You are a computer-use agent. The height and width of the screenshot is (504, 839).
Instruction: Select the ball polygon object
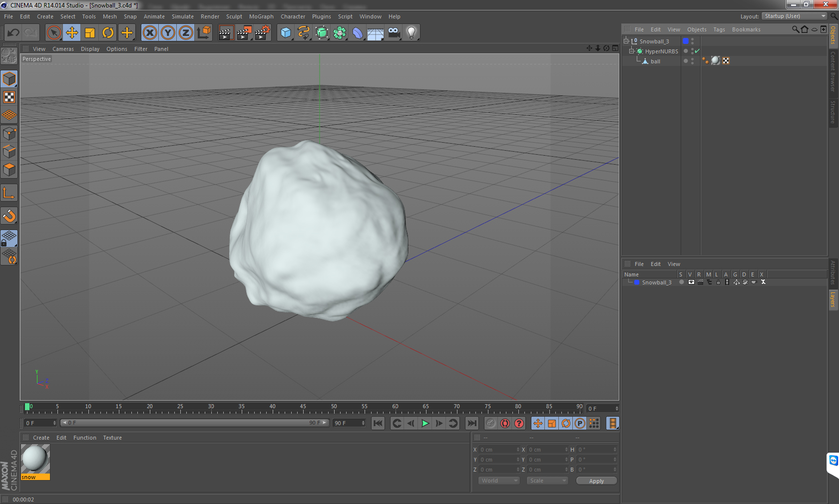point(655,61)
